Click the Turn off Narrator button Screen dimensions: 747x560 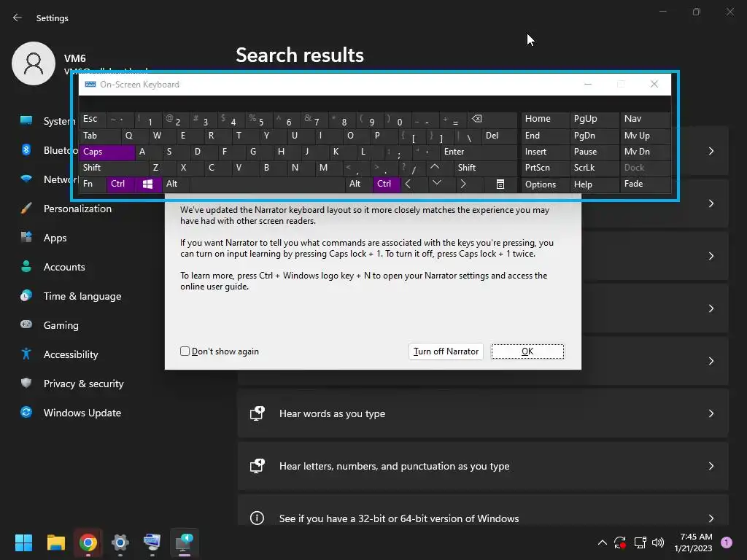pyautogui.click(x=446, y=351)
